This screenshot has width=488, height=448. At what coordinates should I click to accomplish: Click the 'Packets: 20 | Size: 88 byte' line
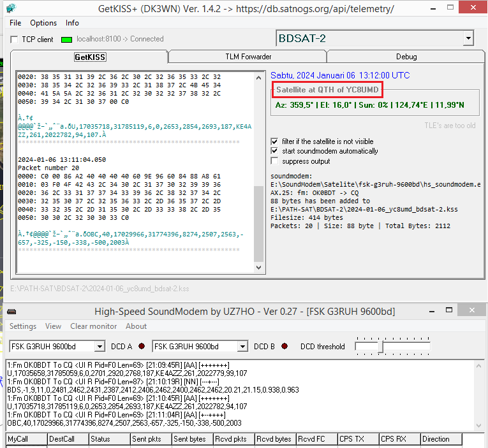tap(360, 226)
